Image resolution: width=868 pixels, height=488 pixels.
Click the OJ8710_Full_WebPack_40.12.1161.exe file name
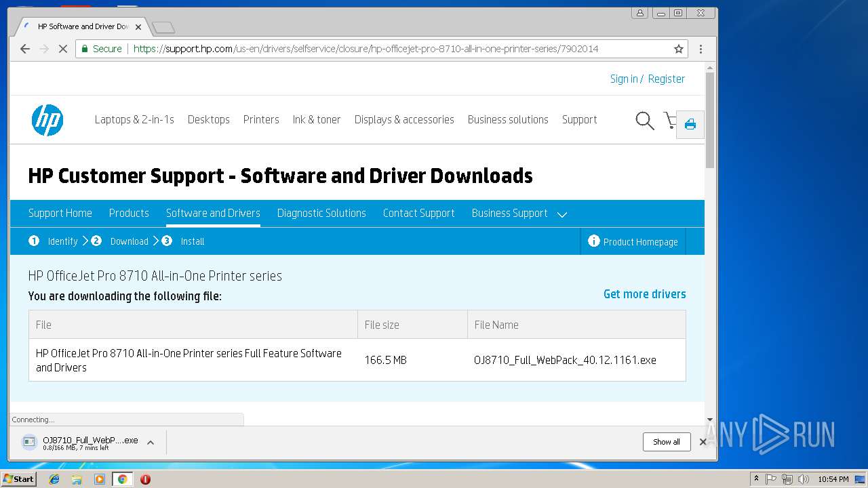tap(565, 360)
